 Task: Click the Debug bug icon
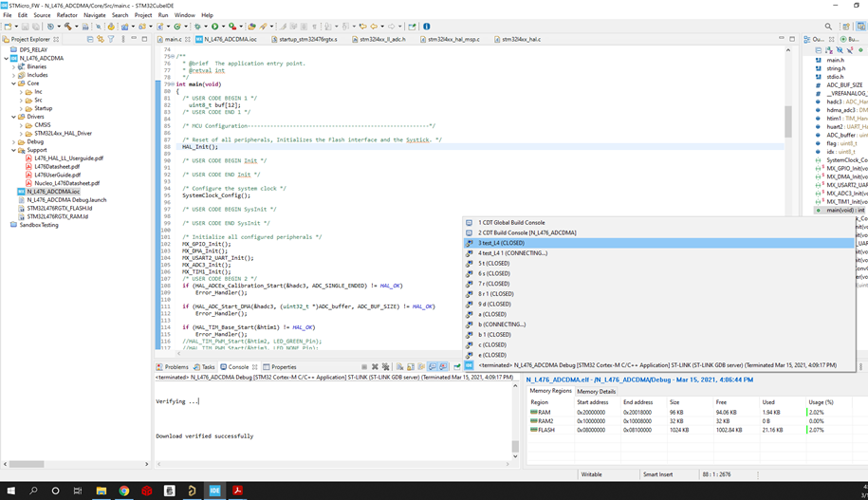tap(197, 26)
